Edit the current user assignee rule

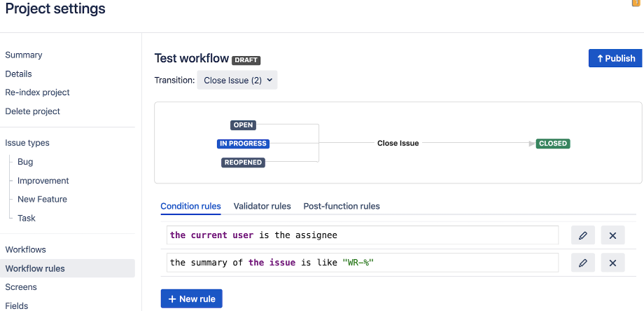[x=583, y=235]
